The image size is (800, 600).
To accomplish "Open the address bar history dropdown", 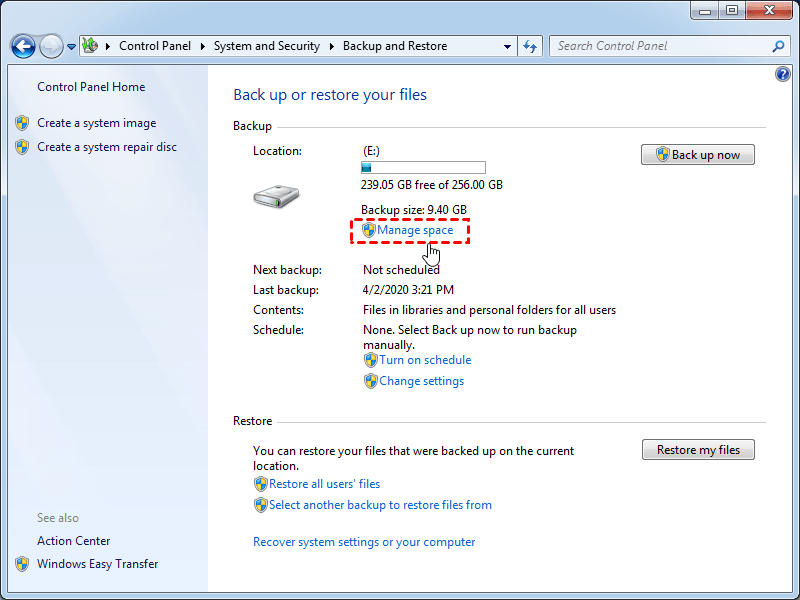I will coord(507,46).
